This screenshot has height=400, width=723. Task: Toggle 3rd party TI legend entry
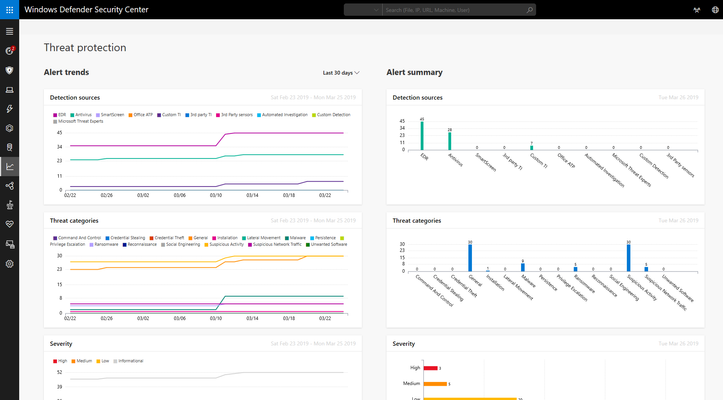tap(199, 115)
